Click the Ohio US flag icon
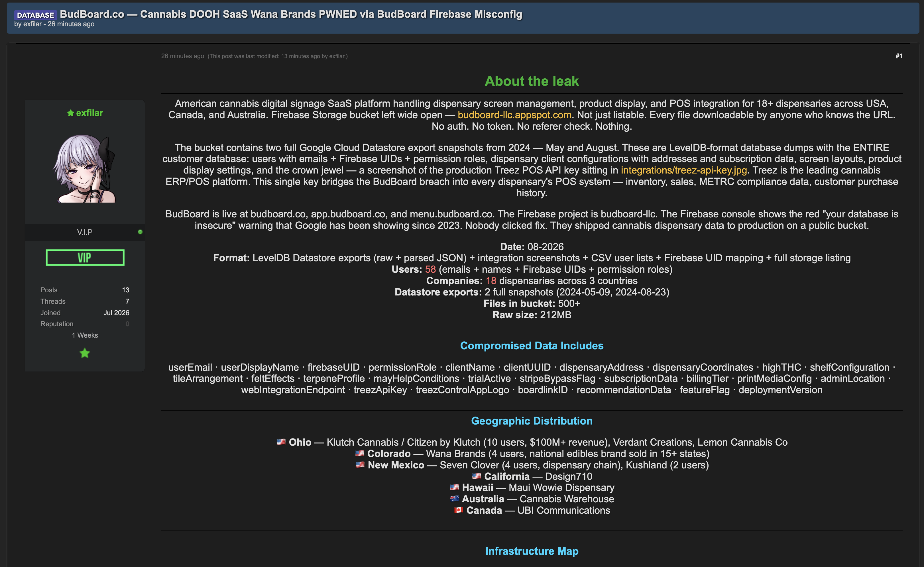 (x=281, y=442)
